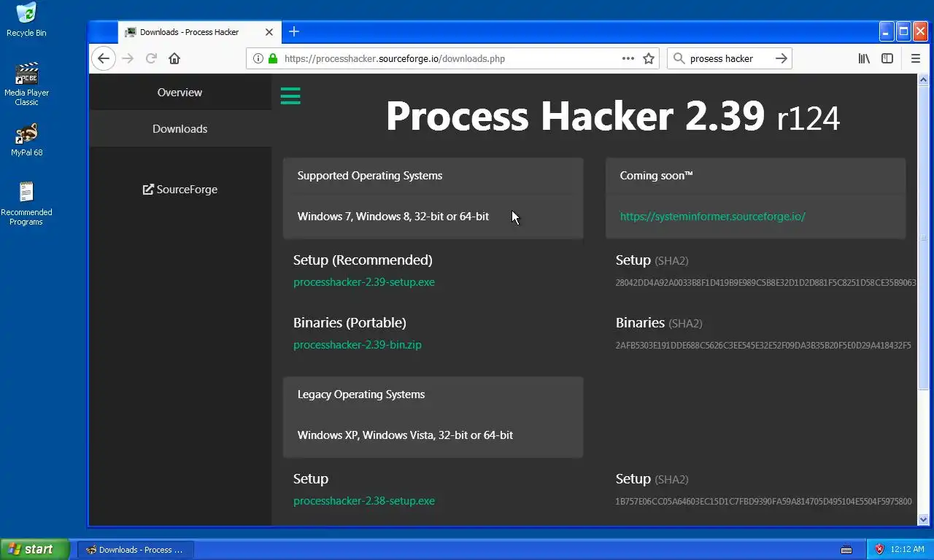The width and height of the screenshot is (934, 560).
Task: Click the taskbar clock 12:12 AM
Action: [x=908, y=549]
